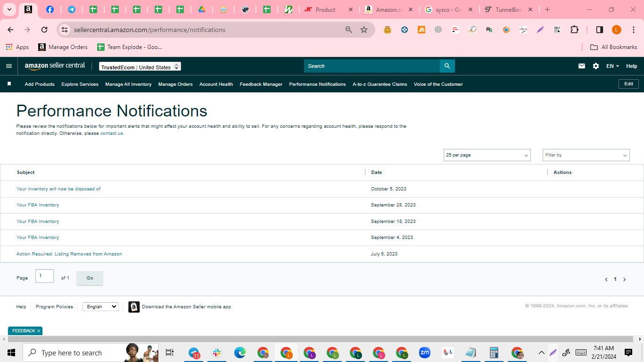Open Windows notification center icon
The image size is (644, 362).
628,353
